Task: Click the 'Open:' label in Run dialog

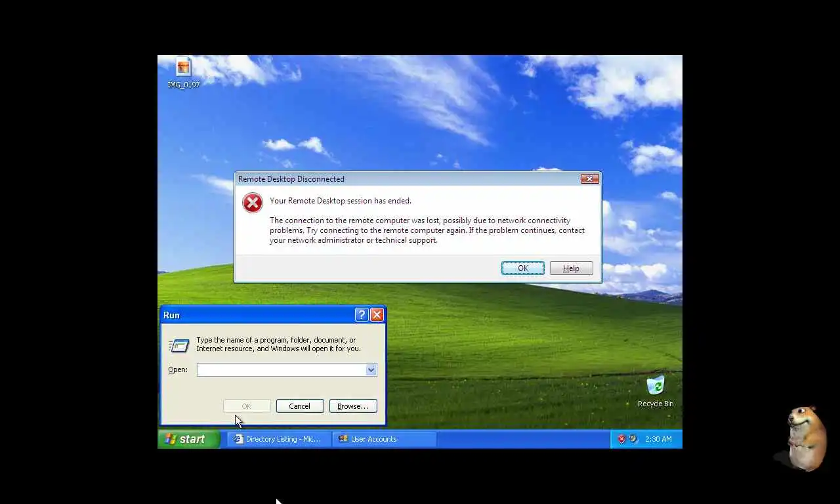Action: click(x=178, y=369)
